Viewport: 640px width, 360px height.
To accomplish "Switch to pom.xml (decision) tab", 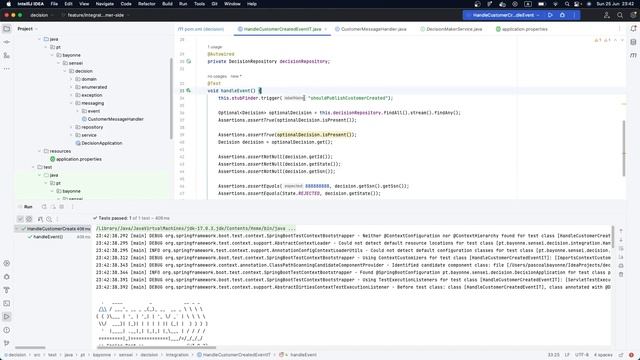I will pos(201,29).
